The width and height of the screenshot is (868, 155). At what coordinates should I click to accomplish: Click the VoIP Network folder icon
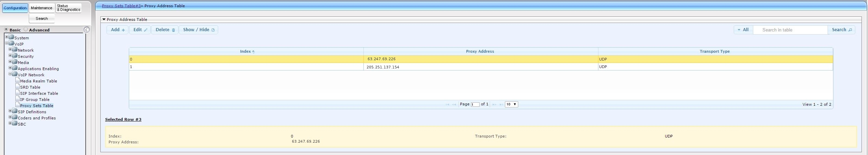click(x=15, y=74)
